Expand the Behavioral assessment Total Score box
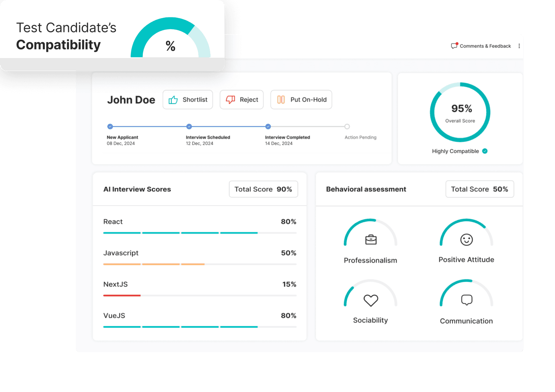555x392 pixels. [480, 189]
